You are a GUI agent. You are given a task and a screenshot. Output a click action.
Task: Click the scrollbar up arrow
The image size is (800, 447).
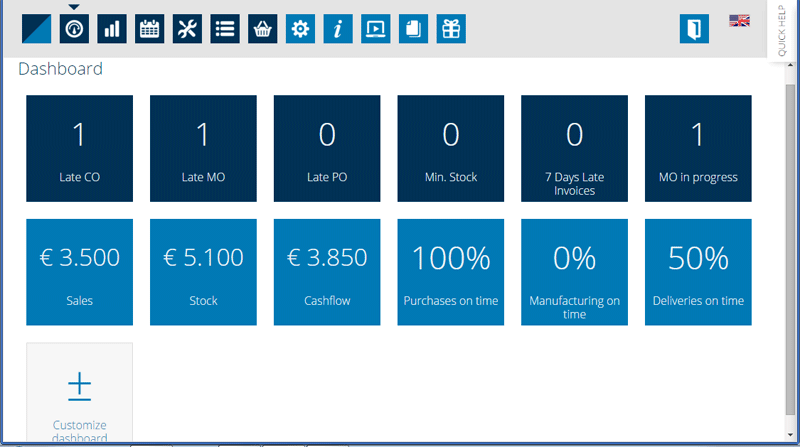[x=790, y=65]
